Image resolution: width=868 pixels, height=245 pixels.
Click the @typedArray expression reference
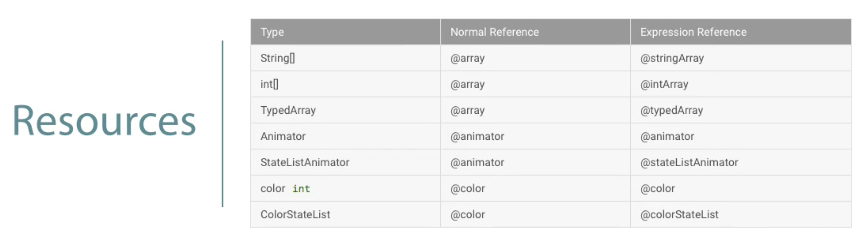point(672,110)
